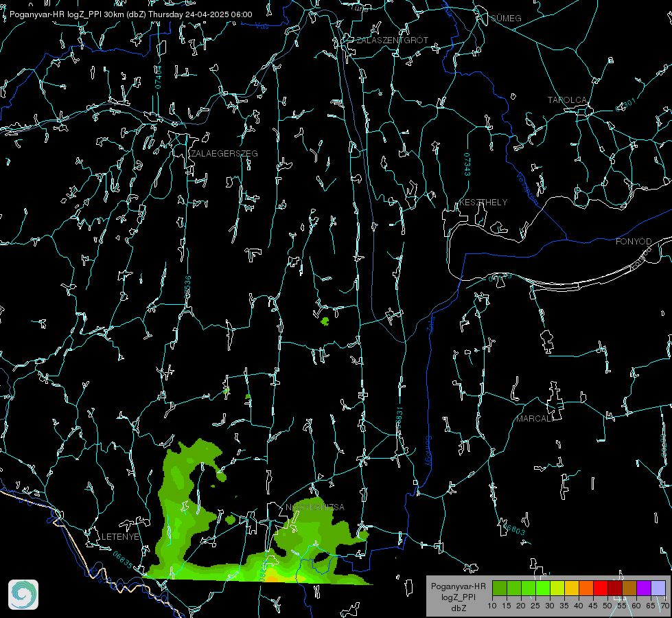
Task: Select the 40 dBZ orange swatch
Action: click(586, 588)
